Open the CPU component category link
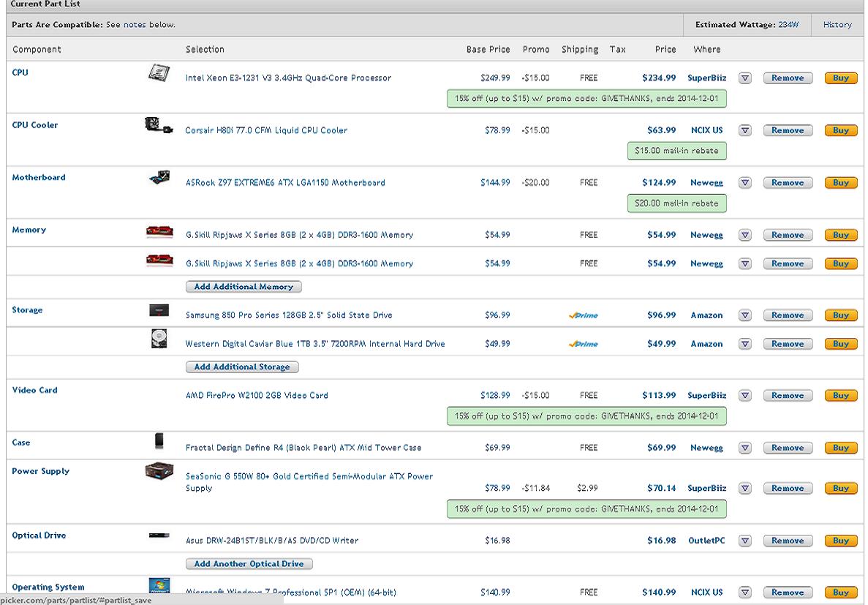Viewport: 868px width, 605px height. point(20,72)
